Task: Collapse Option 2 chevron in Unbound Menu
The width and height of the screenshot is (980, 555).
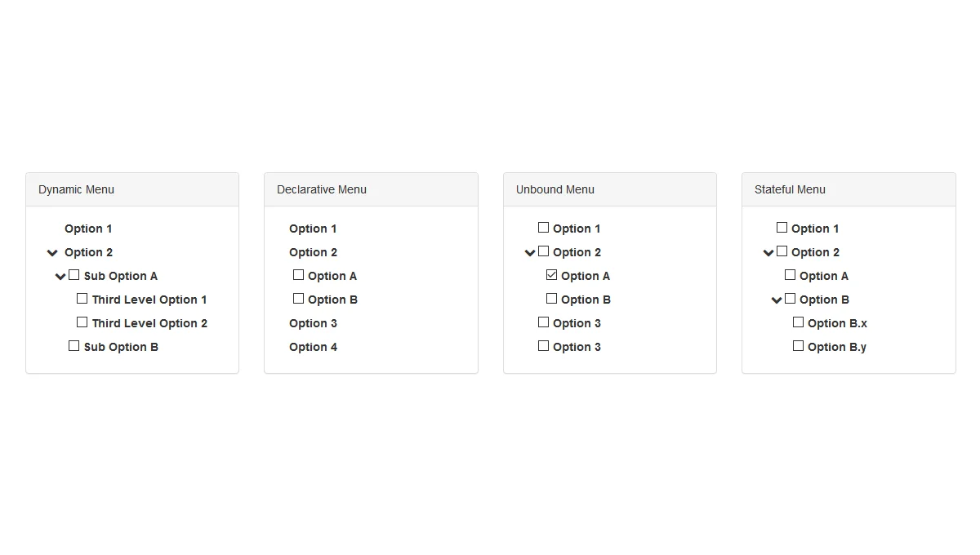Action: pyautogui.click(x=529, y=252)
